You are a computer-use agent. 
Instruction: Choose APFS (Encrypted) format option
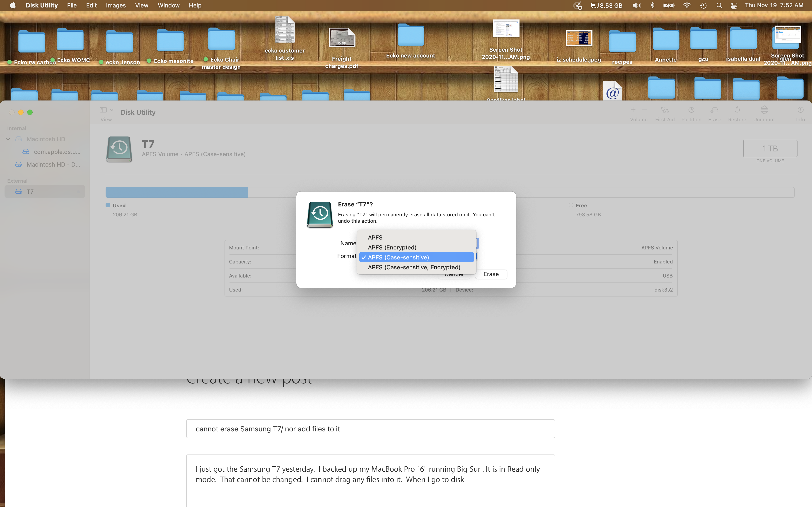pyautogui.click(x=391, y=247)
